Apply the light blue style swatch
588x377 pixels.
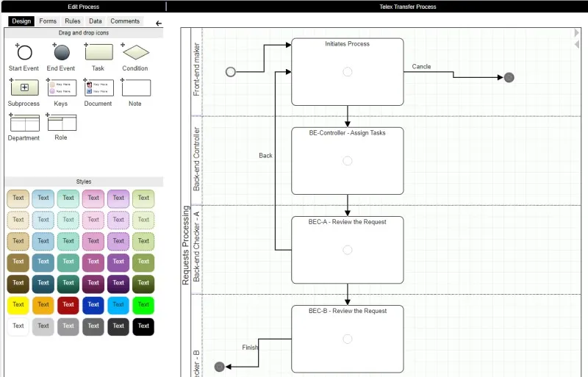[x=43, y=198]
